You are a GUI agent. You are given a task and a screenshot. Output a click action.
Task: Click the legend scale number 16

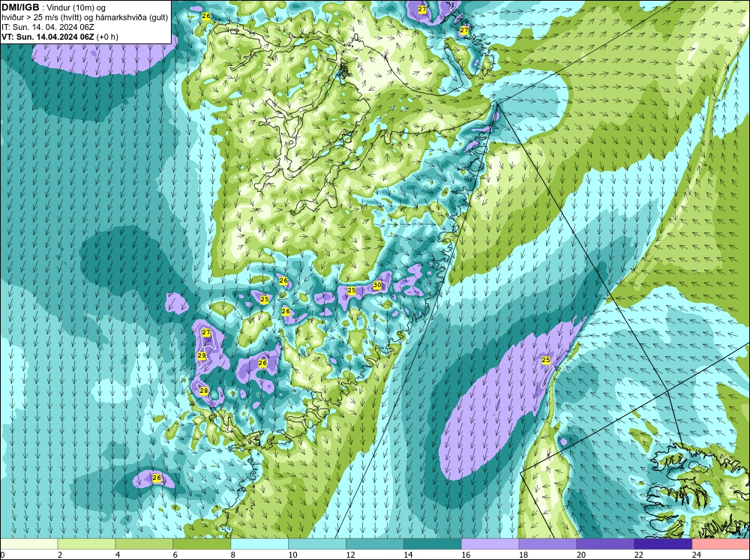[466, 555]
